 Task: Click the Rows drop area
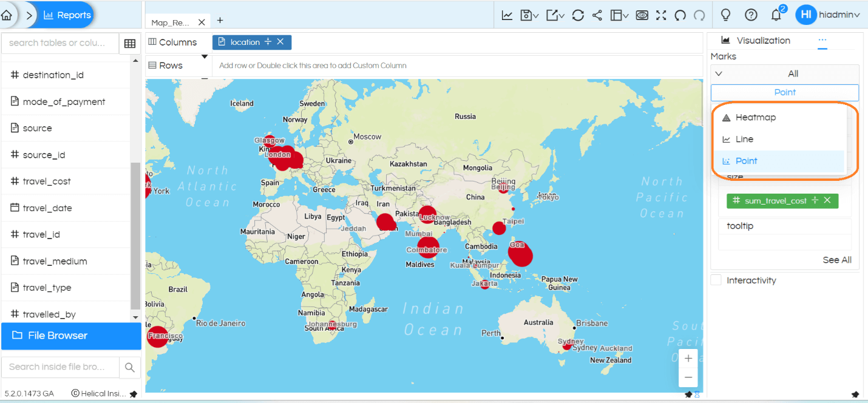pyautogui.click(x=456, y=66)
